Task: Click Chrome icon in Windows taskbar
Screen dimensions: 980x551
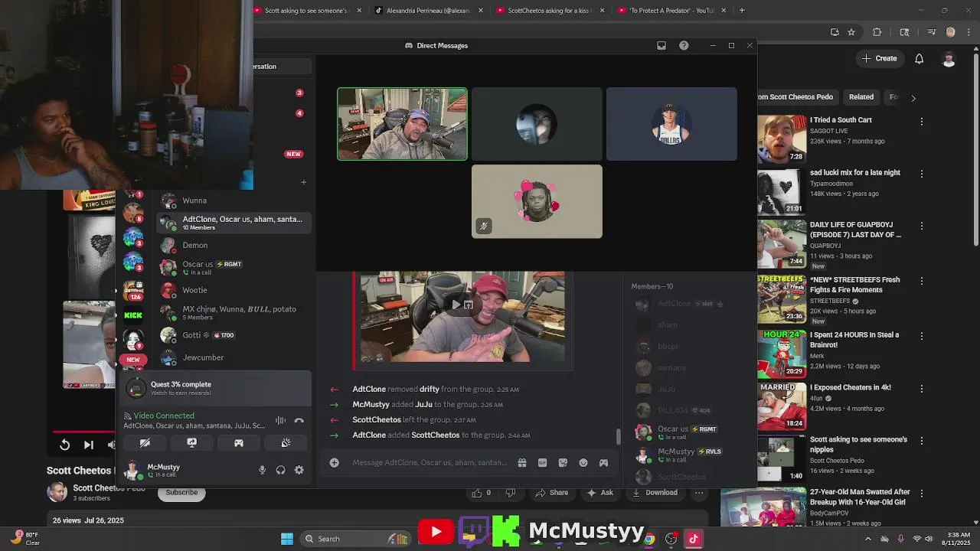Action: point(648,539)
